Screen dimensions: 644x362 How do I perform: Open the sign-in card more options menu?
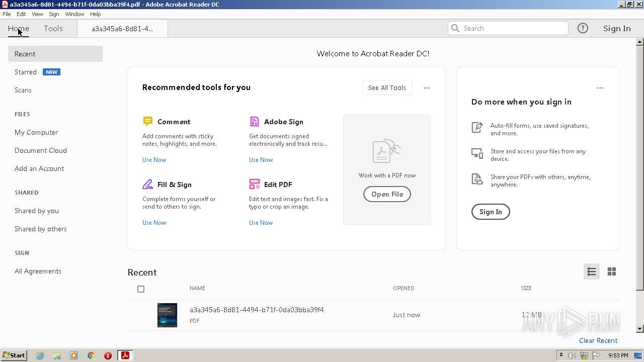point(600,87)
